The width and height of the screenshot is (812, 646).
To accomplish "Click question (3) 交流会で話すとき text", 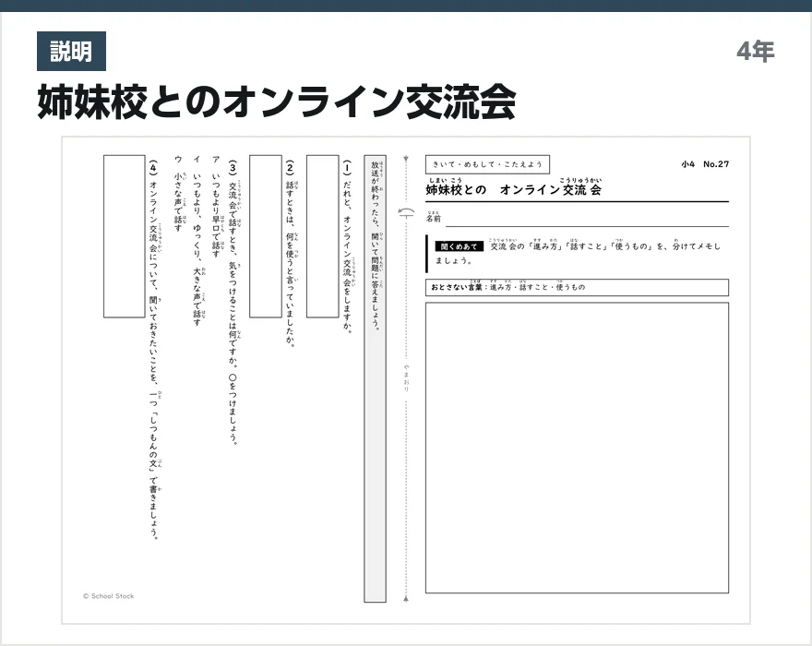I will tap(233, 302).
